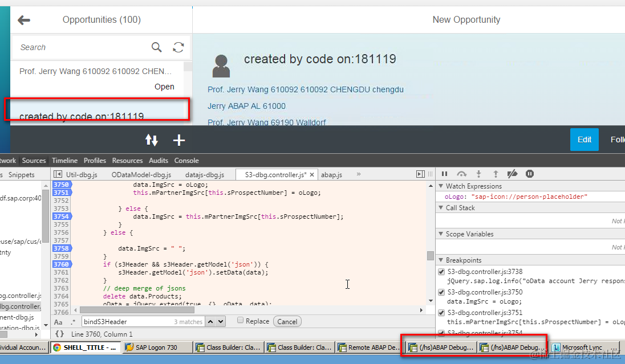The height and width of the screenshot is (364, 625).
Task: Step out of current function
Action: click(x=496, y=174)
